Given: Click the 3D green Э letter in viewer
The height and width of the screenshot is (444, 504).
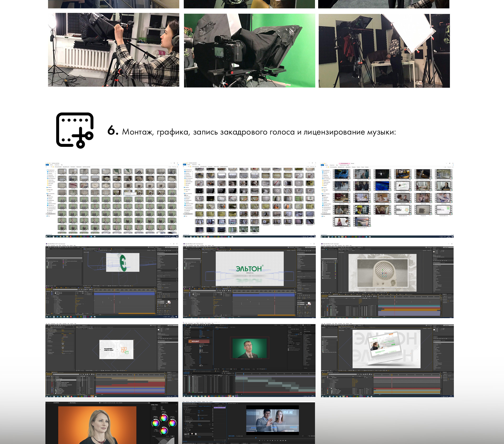Looking at the screenshot, I should 123,262.
